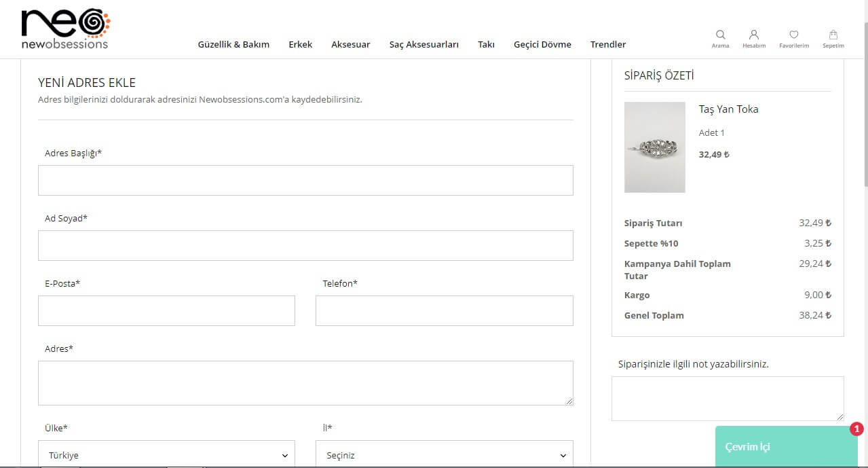Click the order notes text area
Image resolution: width=868 pixels, height=468 pixels.
point(727,399)
